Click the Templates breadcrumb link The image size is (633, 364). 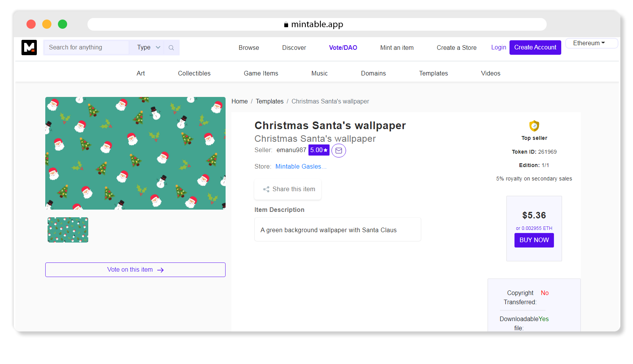click(269, 101)
